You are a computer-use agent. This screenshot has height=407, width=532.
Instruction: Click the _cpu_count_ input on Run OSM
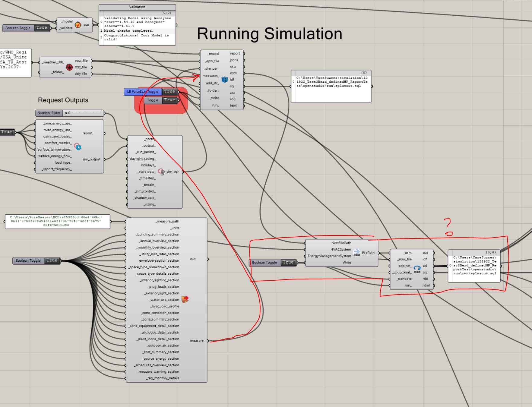tap(402, 272)
